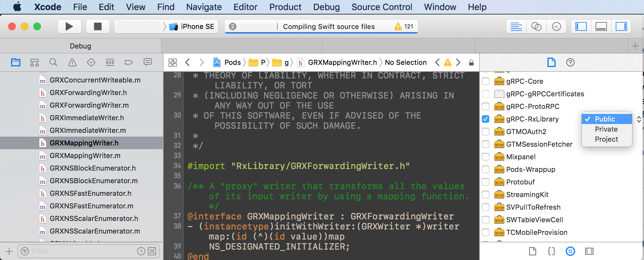Open No Selection symbol menu
Image resolution: width=644 pixels, height=260 pixels.
[406, 62]
